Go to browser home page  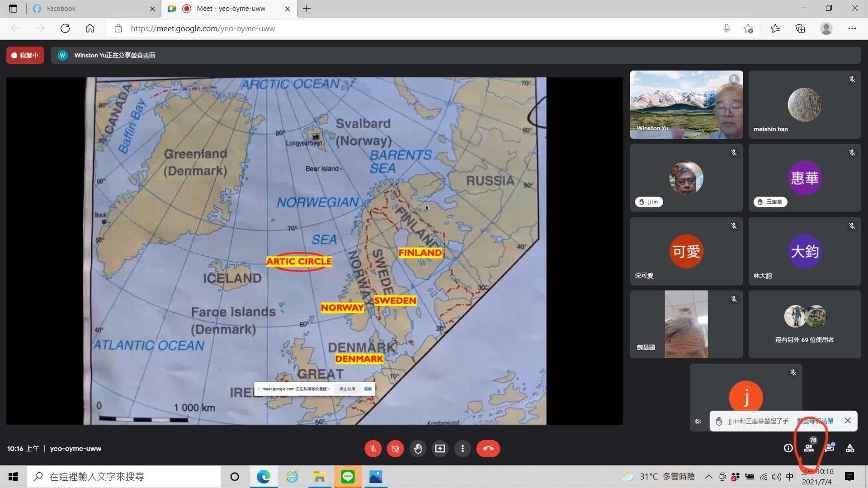click(90, 28)
